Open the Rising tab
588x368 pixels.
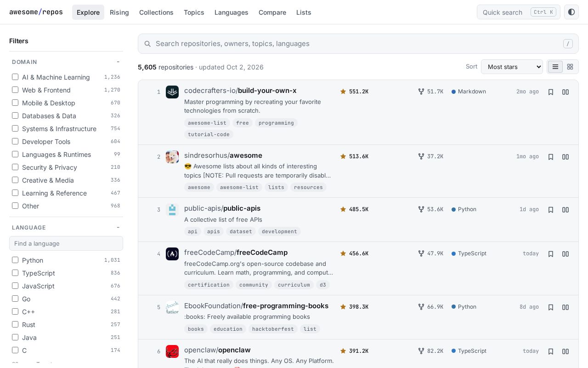[119, 12]
